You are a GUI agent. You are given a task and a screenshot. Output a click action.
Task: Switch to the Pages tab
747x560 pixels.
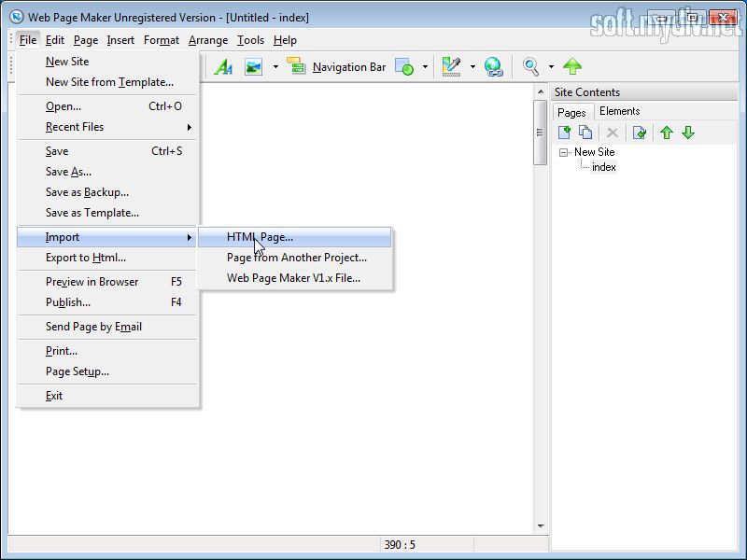[572, 112]
